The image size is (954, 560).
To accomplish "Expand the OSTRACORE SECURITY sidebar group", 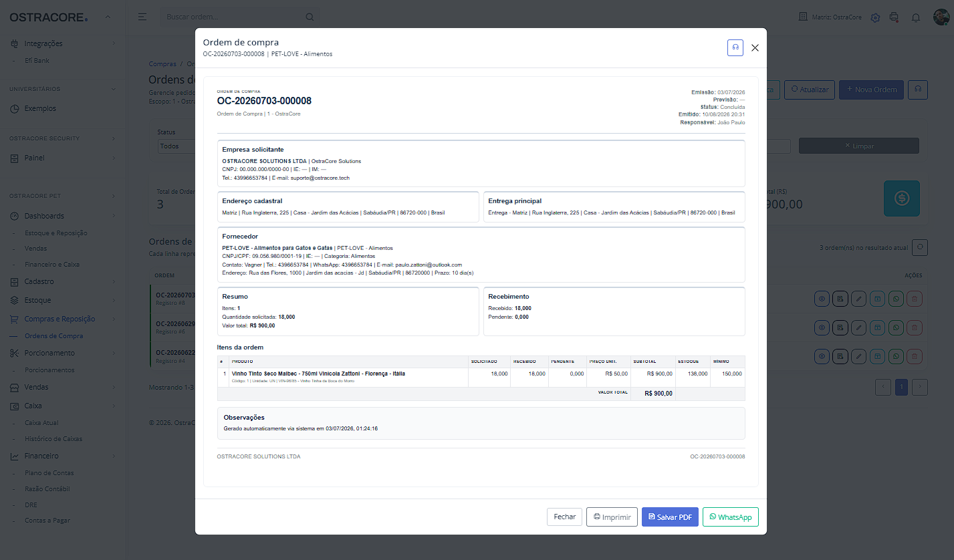I will [114, 138].
